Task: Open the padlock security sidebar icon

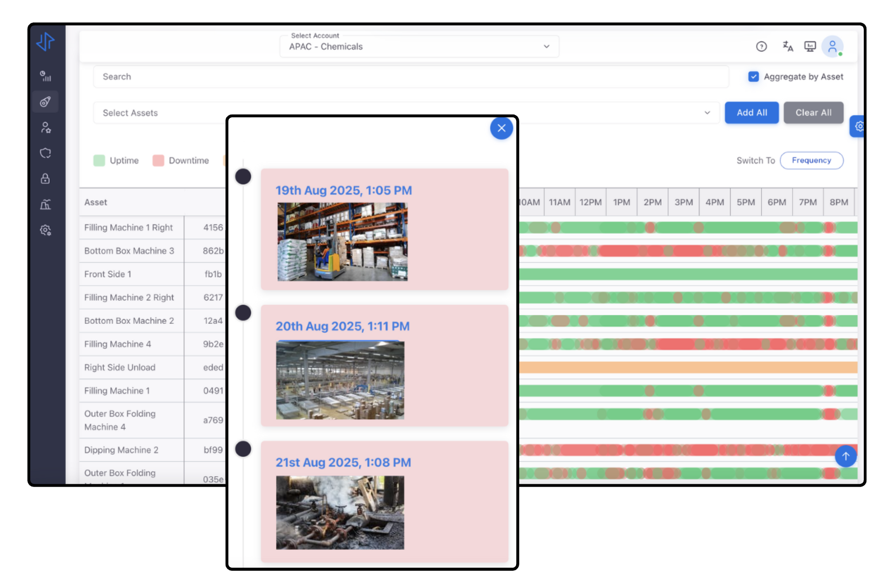Action: (x=46, y=178)
